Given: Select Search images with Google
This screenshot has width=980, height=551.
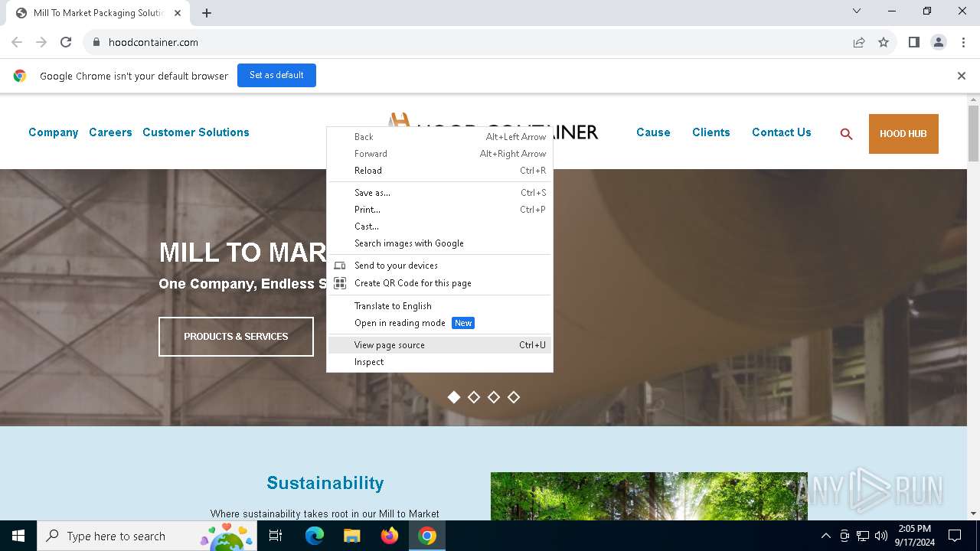Looking at the screenshot, I should coord(439,243).
